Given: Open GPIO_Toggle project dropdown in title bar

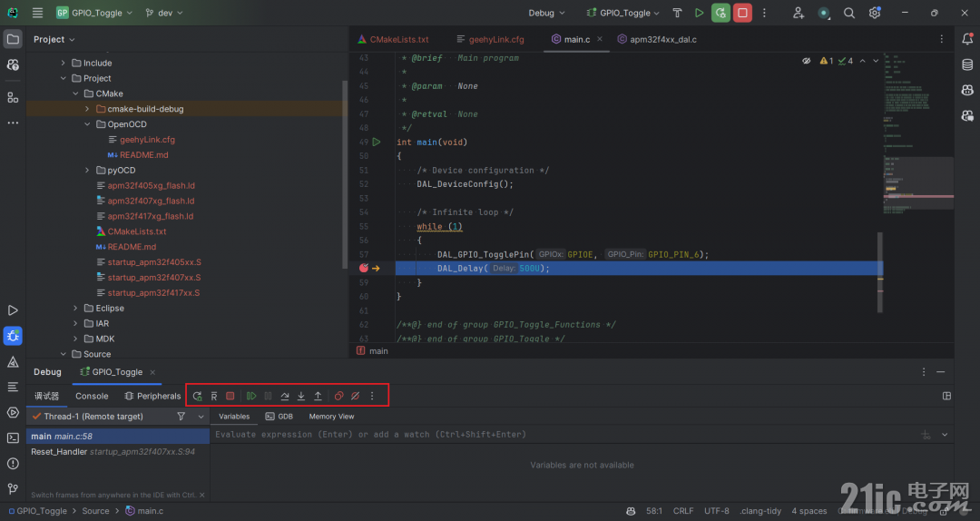Looking at the screenshot, I should tap(93, 13).
